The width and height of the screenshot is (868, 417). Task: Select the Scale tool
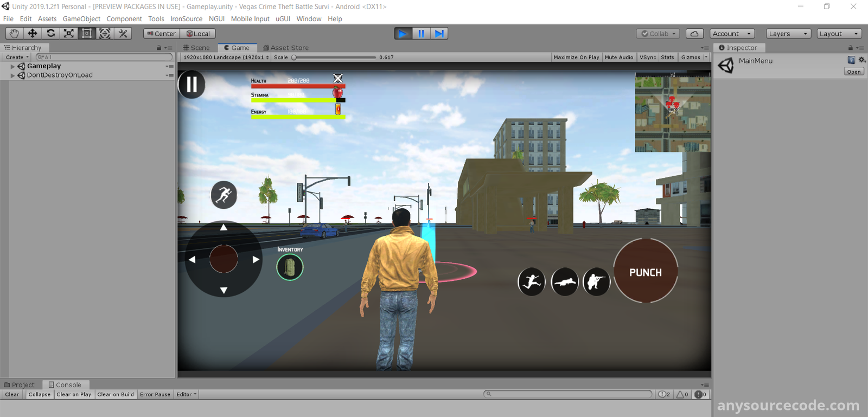69,34
